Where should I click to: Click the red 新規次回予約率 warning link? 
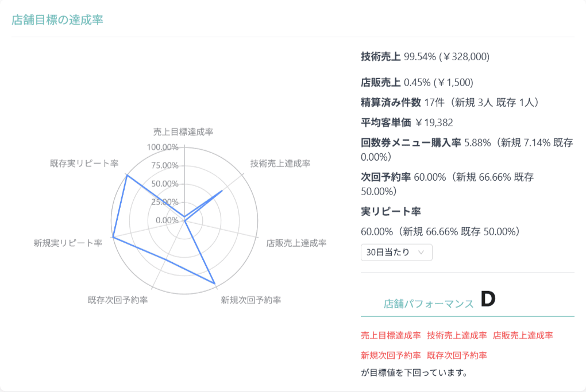pyautogui.click(x=391, y=355)
